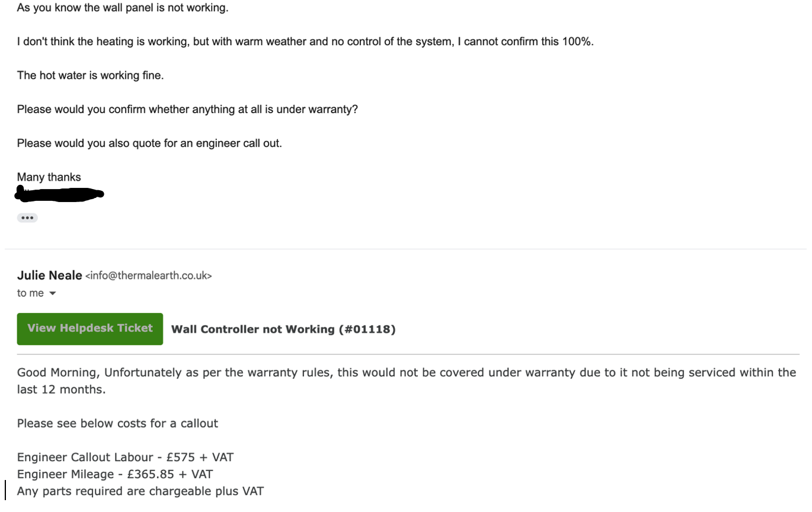812x512 pixels.
Task: Click the Engineer Callout Labour £575 line
Action: coord(126,457)
